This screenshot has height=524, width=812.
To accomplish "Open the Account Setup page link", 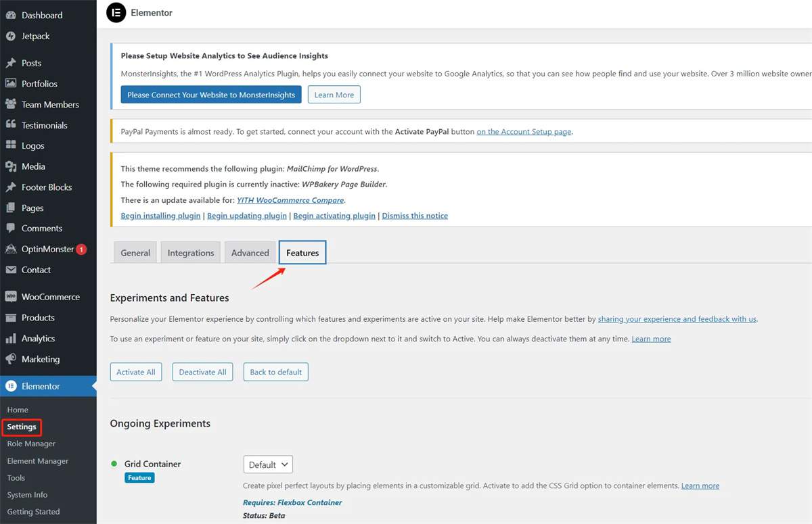I will coord(524,132).
